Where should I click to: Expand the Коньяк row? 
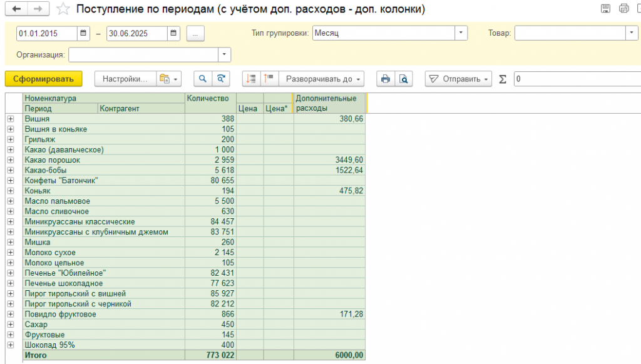(x=11, y=191)
